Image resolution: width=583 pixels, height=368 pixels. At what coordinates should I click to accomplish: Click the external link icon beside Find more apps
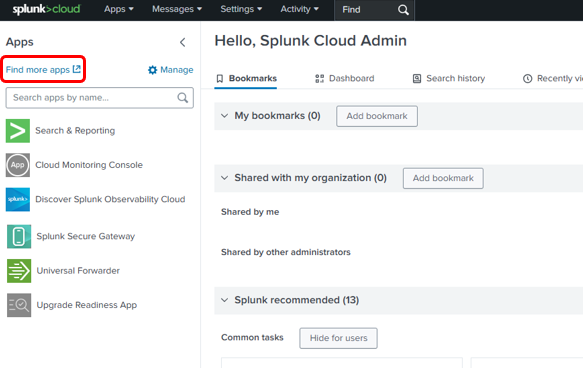pyautogui.click(x=77, y=69)
